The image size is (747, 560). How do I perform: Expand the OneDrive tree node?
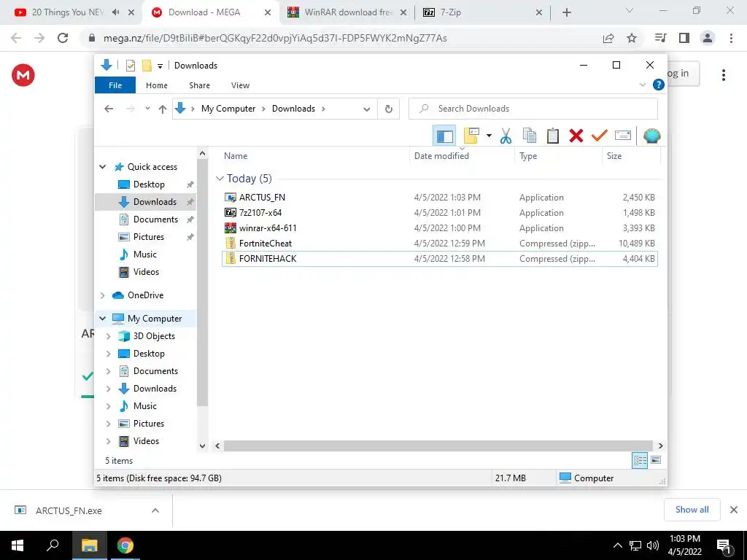(x=102, y=295)
